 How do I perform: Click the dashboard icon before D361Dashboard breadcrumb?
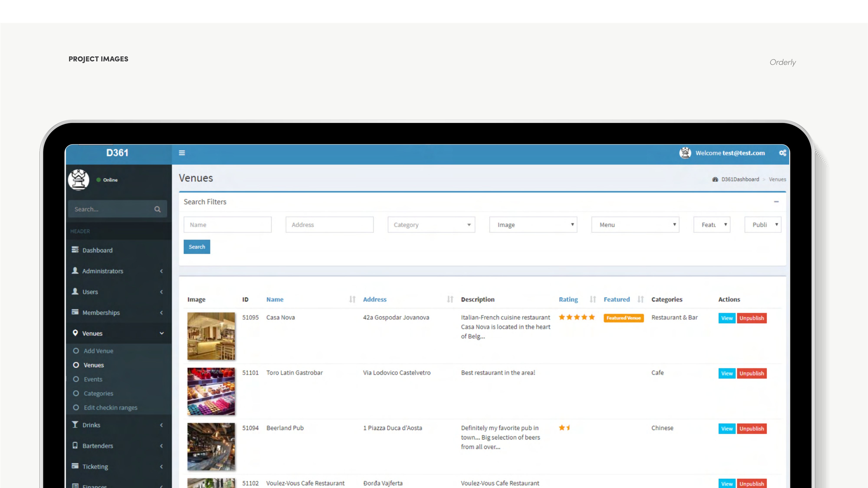(715, 179)
